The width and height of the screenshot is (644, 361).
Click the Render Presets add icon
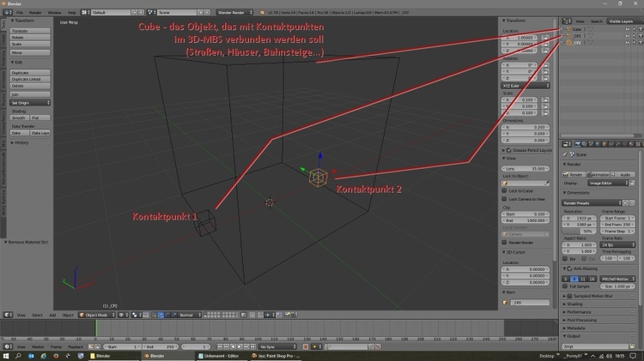[x=625, y=202]
